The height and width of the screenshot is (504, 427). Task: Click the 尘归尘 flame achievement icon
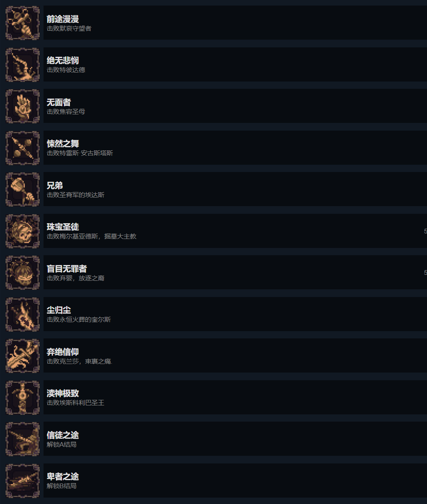pos(23,315)
